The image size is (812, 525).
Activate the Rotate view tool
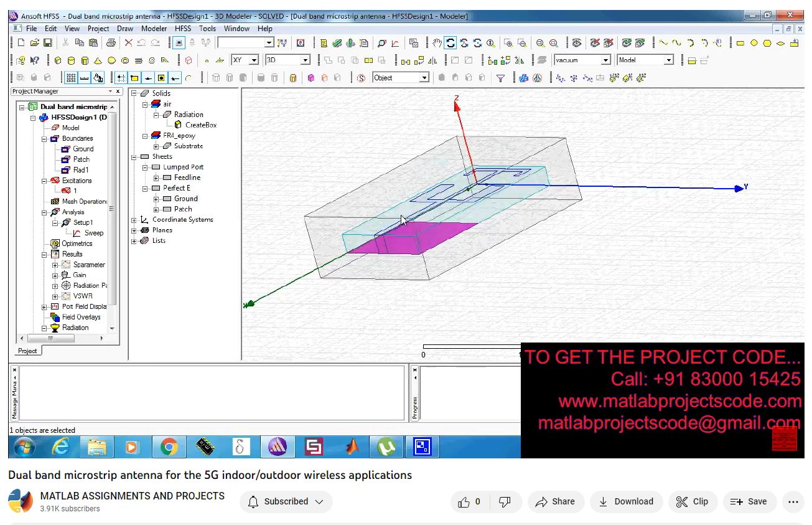(x=450, y=43)
